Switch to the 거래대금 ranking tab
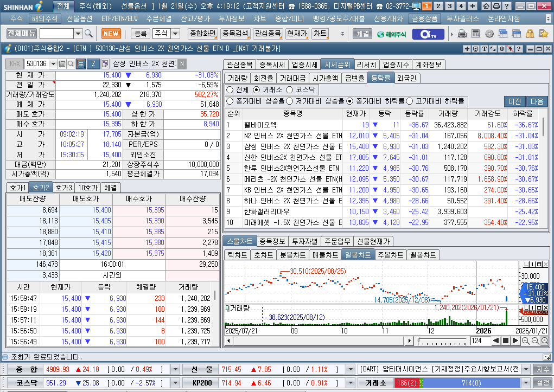This screenshot has width=554, height=392. coord(293,78)
